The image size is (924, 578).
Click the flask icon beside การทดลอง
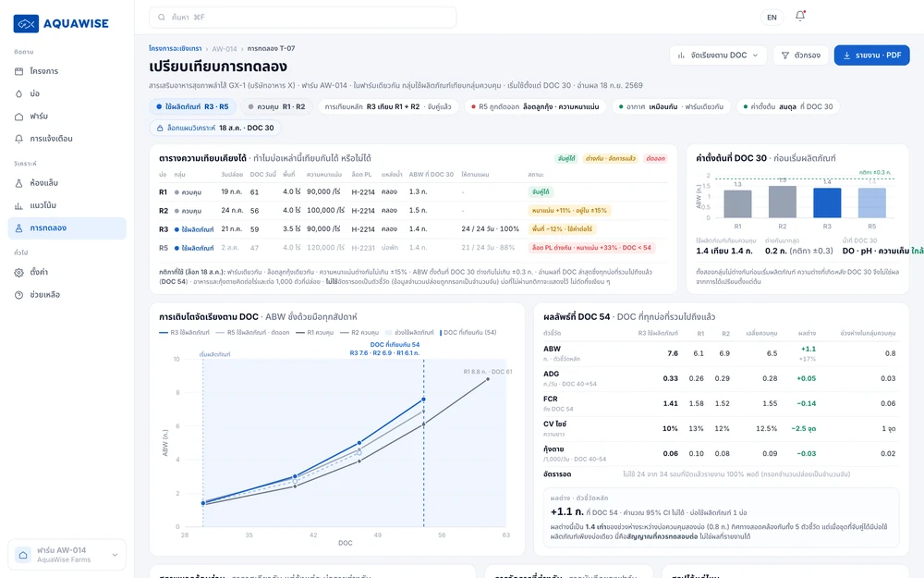coord(18,228)
